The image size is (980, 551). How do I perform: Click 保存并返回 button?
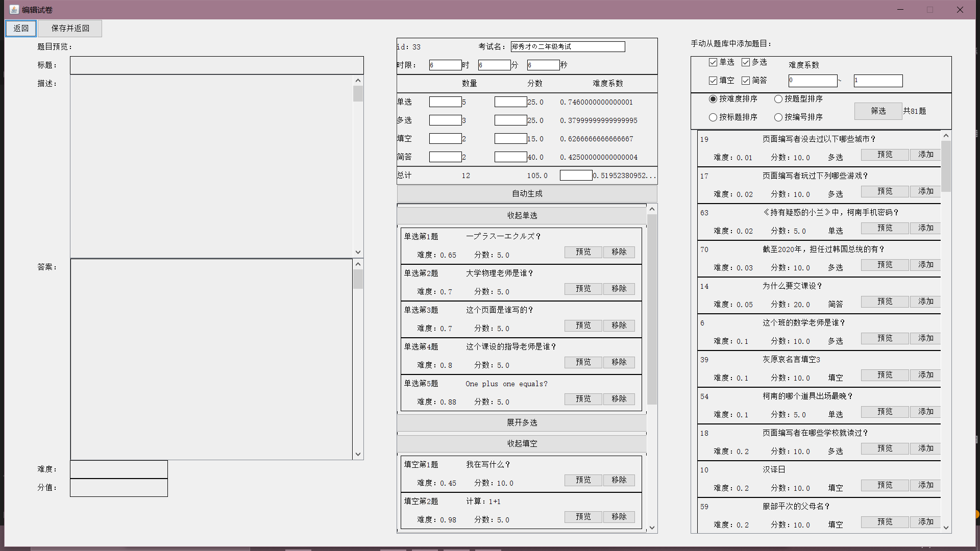70,29
